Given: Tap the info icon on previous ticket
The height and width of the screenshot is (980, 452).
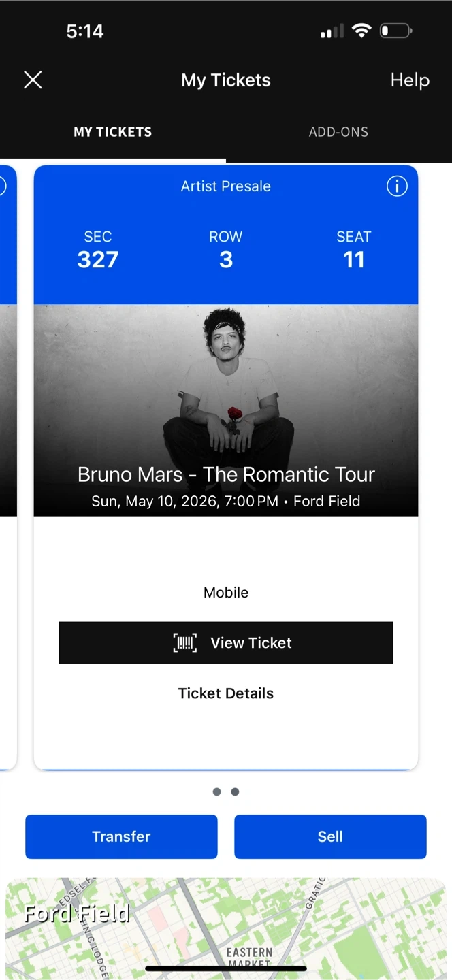Looking at the screenshot, I should pos(2,186).
